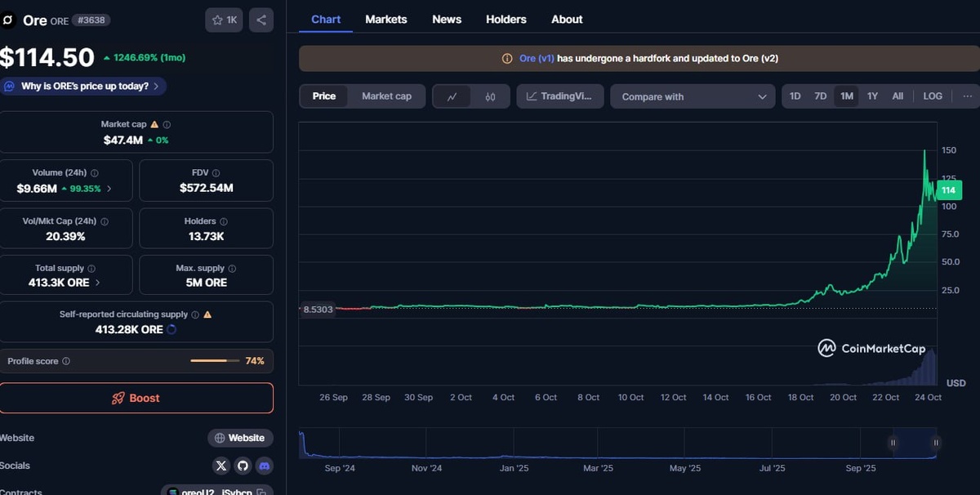This screenshot has height=495, width=980.
Task: Click the 5M ORE max supply value
Action: [x=207, y=283]
